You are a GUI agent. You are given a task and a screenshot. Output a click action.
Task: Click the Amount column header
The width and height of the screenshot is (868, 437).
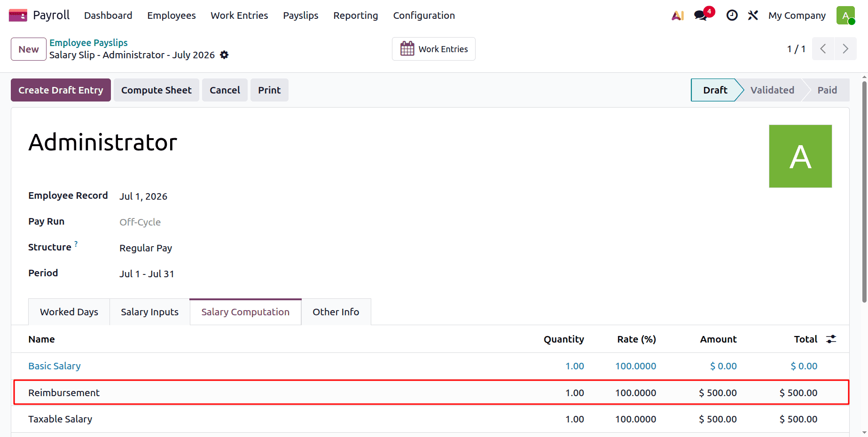click(x=718, y=339)
